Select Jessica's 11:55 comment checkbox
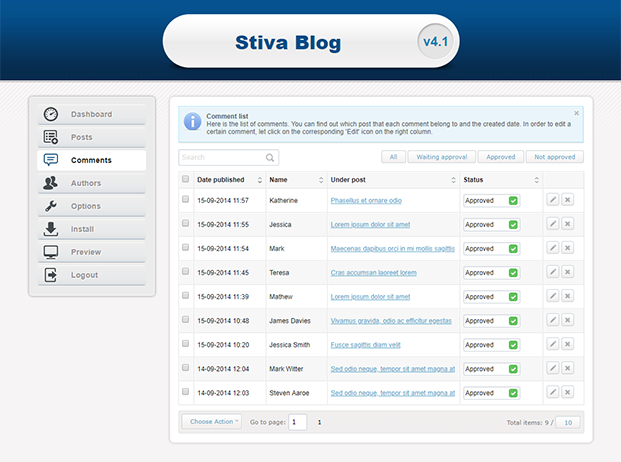Screen dimensions: 621x462 [x=185, y=223]
